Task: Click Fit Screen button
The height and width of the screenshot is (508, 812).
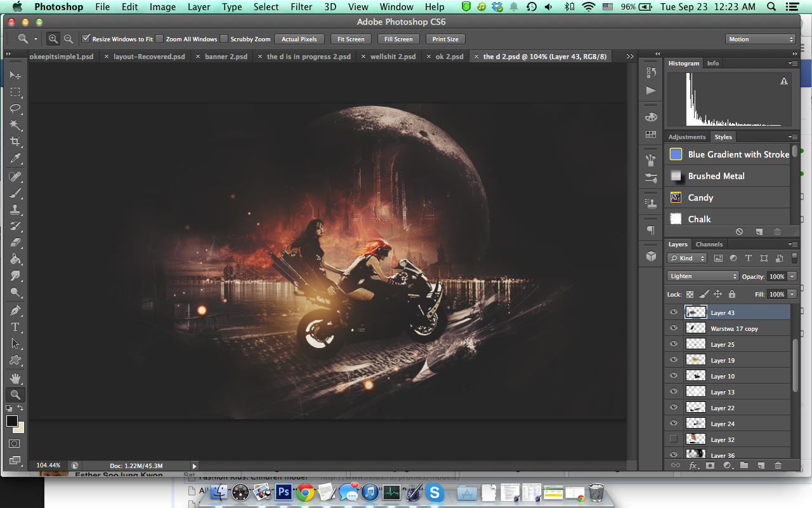Action: 351,39
